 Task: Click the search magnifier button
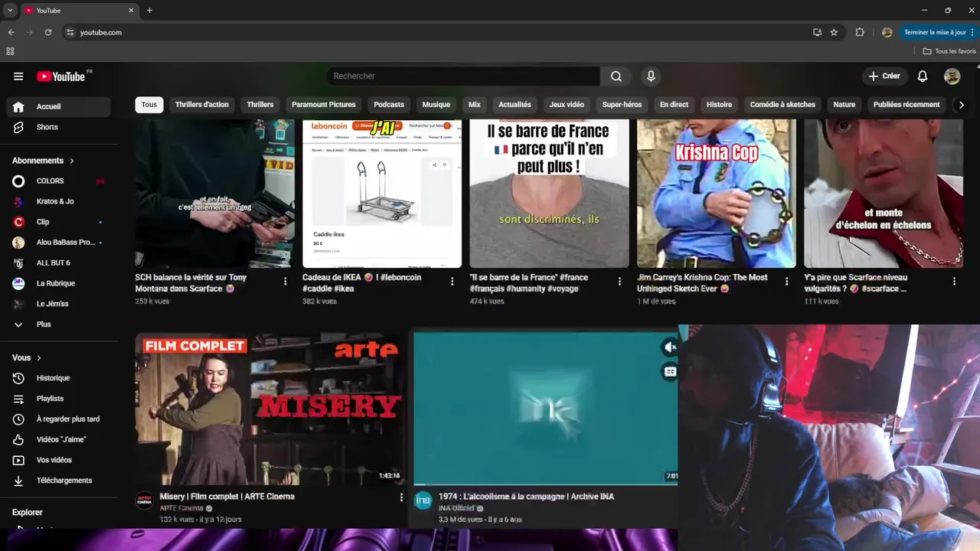point(616,77)
